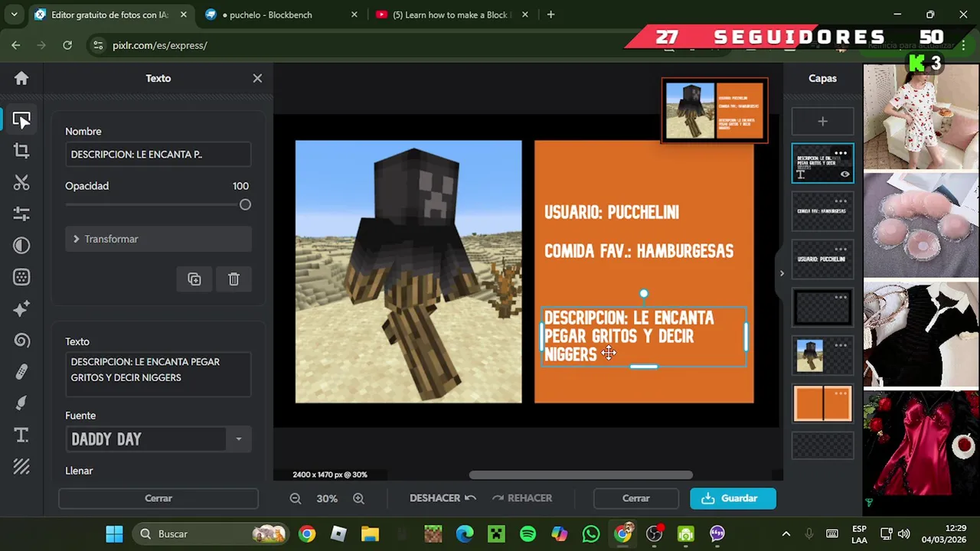980x551 pixels.
Task: Click the Nombre input field
Action: [158, 154]
